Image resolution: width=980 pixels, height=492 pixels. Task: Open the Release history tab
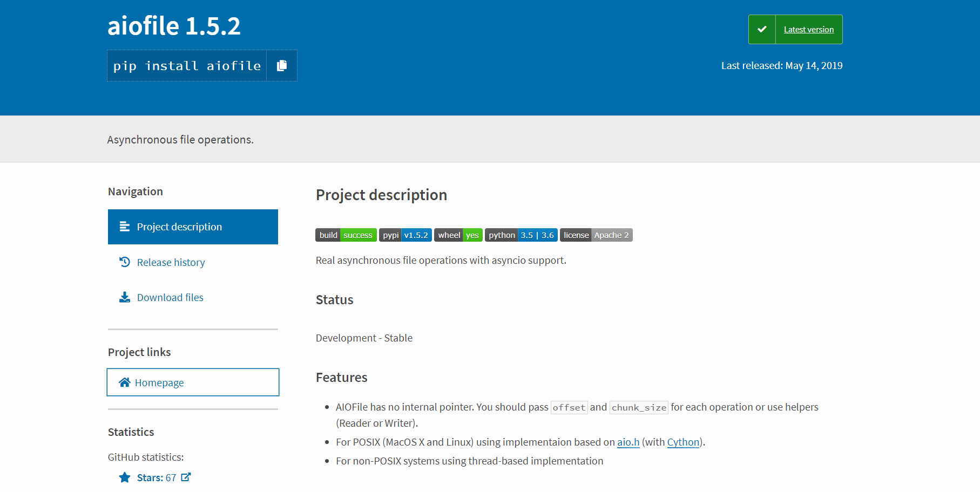193,262
